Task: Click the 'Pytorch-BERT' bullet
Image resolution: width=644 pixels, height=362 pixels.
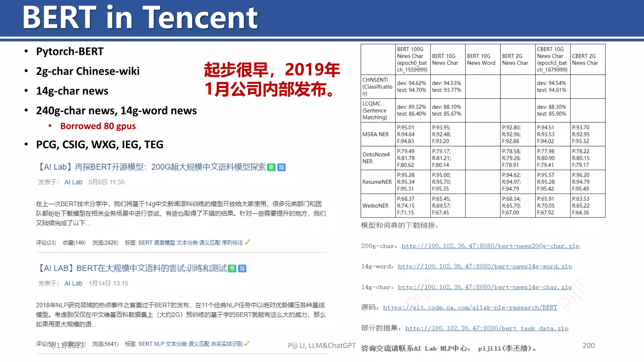Action: coord(70,51)
